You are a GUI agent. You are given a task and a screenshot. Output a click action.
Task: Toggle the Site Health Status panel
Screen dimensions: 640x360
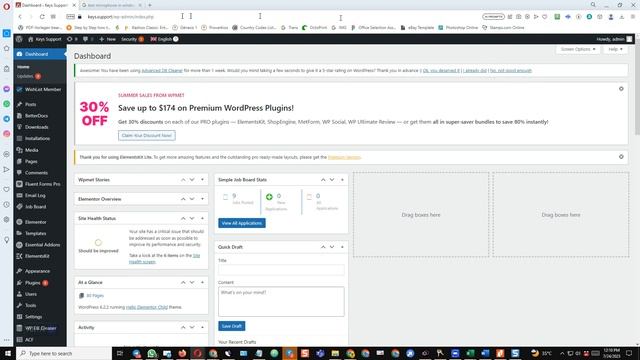point(202,218)
